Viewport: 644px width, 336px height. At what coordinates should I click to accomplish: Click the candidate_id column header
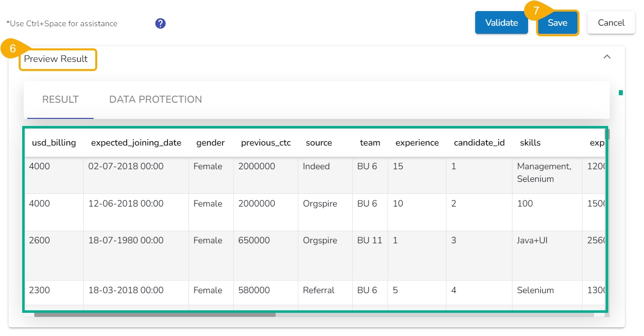click(479, 143)
